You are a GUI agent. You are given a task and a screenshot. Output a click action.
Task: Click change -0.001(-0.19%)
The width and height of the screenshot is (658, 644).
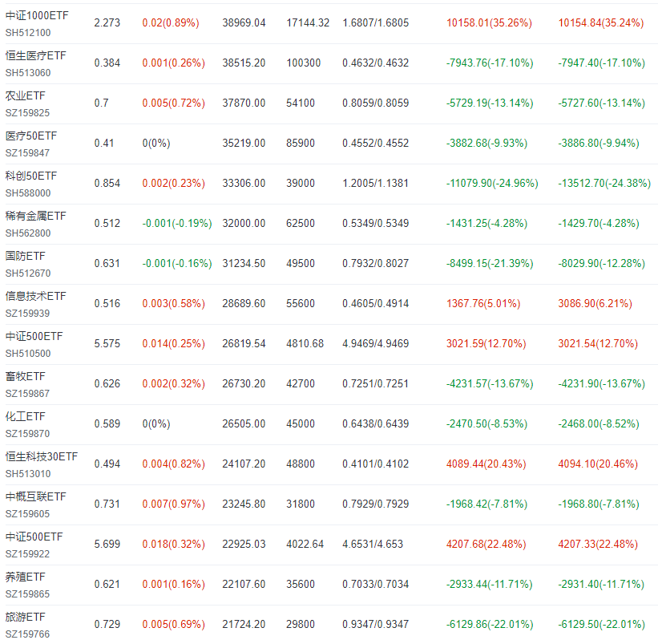click(177, 223)
